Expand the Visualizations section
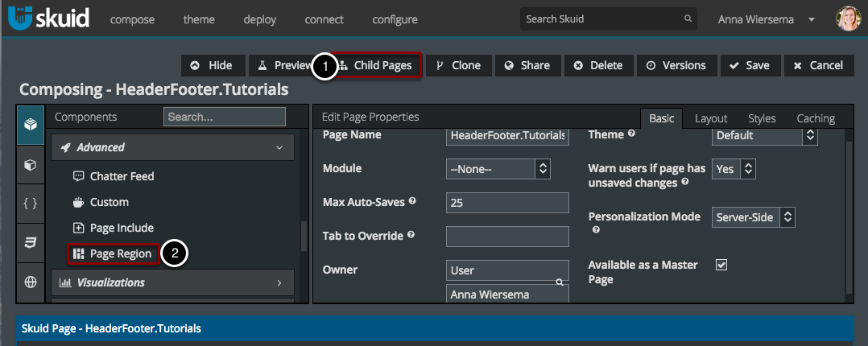Image resolution: width=868 pixels, height=346 pixels. [172, 282]
